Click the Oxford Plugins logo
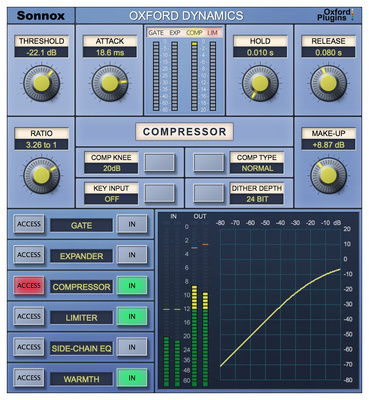 pyautogui.click(x=335, y=15)
